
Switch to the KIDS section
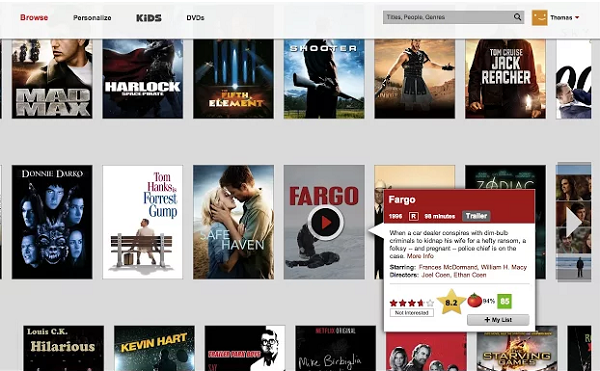[149, 18]
